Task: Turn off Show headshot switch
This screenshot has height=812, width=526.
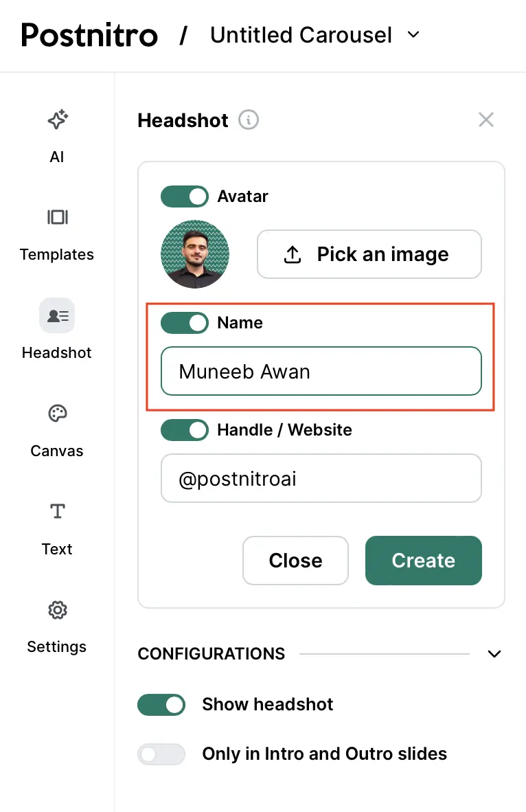Action: [161, 705]
